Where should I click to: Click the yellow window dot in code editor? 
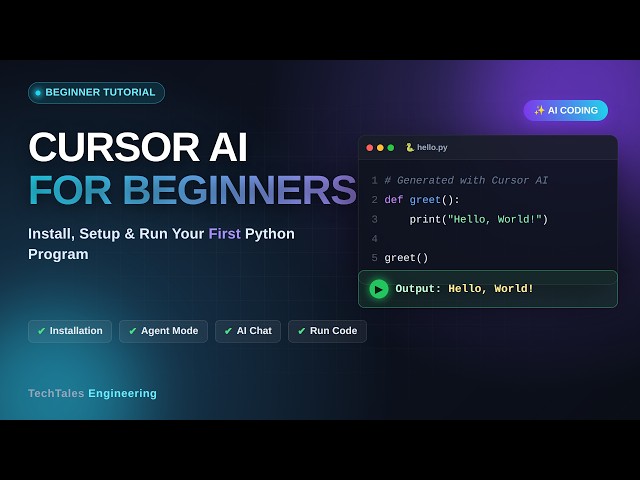tap(380, 148)
